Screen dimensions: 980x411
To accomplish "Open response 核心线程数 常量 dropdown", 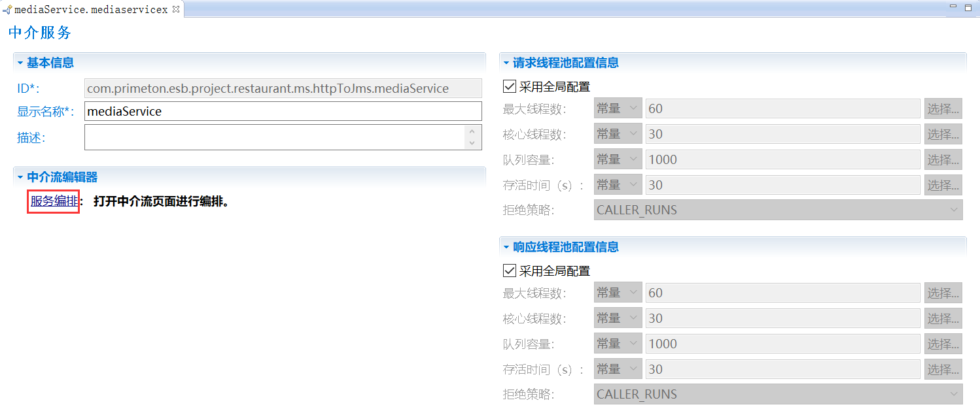I will point(618,318).
